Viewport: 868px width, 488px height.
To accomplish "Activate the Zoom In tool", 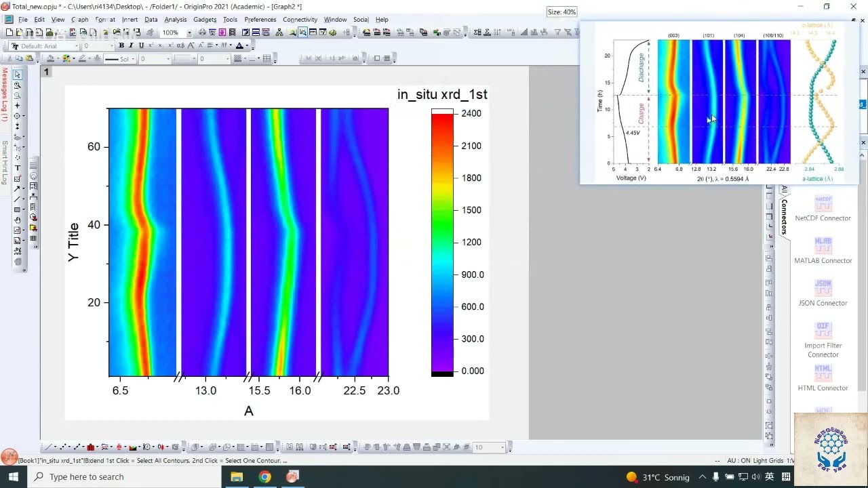I will click(x=18, y=85).
